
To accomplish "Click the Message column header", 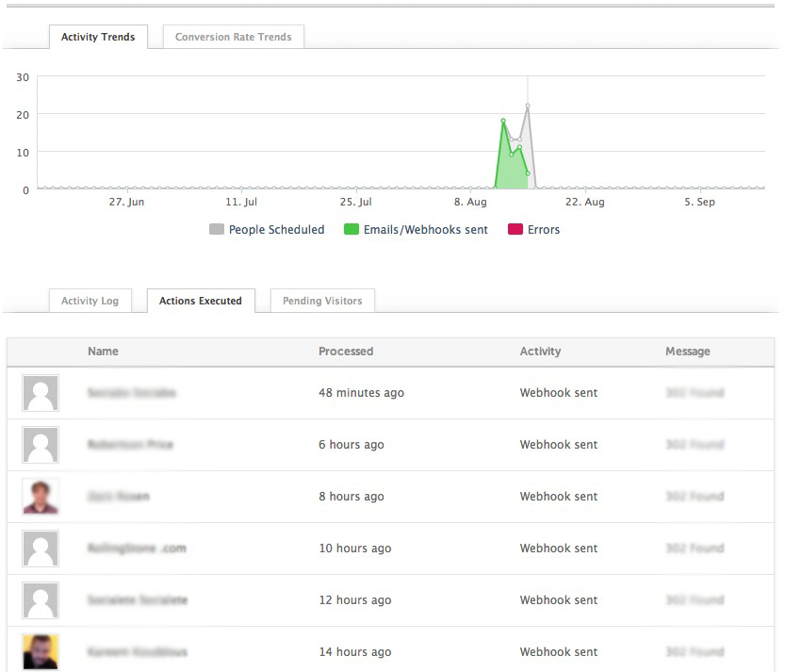I will tap(687, 352).
